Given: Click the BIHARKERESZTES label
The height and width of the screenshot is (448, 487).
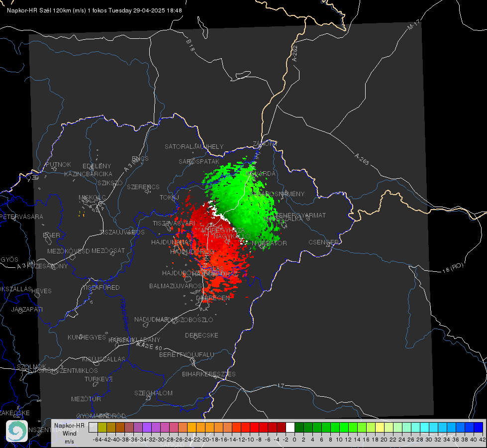Looking at the screenshot, I should (x=209, y=374).
